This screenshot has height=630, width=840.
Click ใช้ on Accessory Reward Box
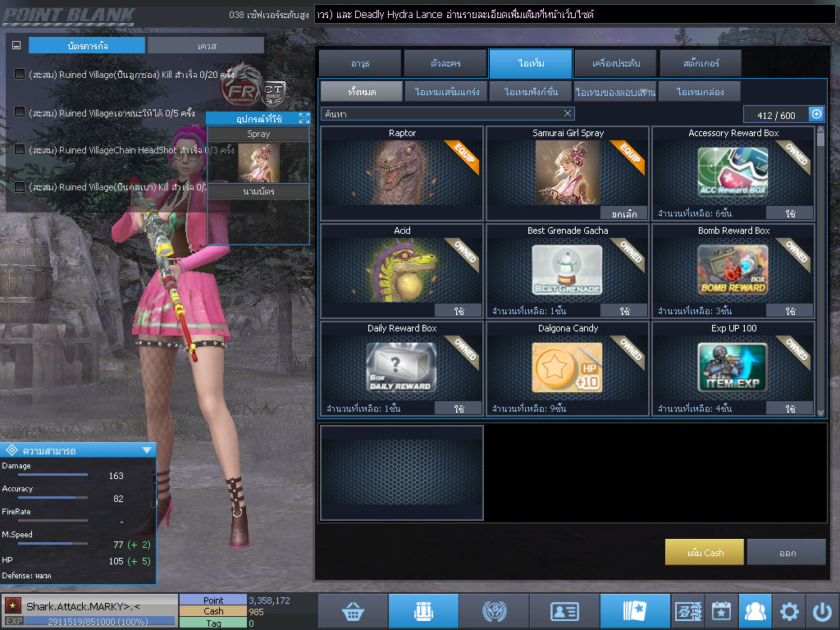click(790, 213)
